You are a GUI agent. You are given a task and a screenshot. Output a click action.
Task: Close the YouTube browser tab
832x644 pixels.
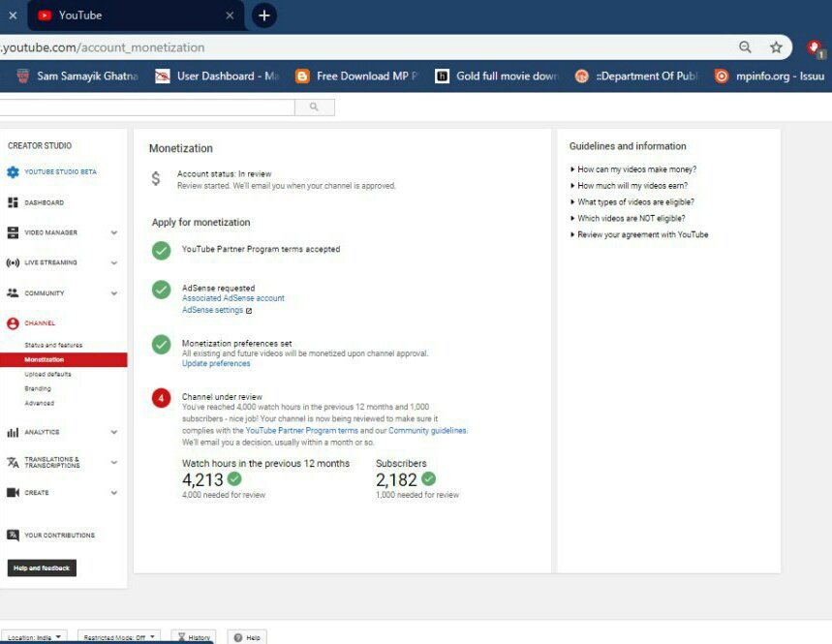(x=230, y=15)
